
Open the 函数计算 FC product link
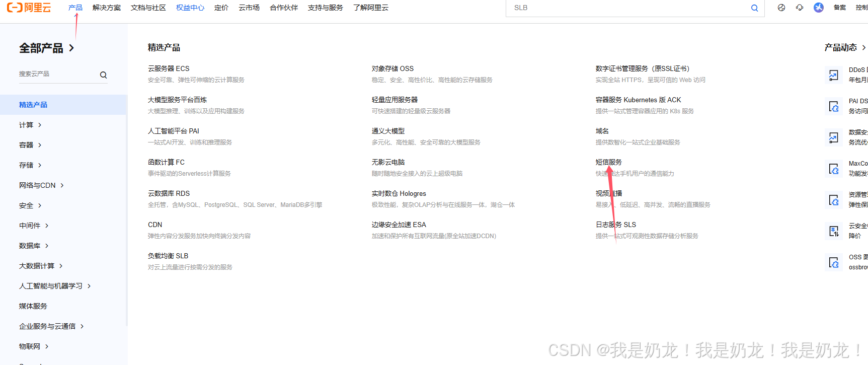[x=166, y=162]
